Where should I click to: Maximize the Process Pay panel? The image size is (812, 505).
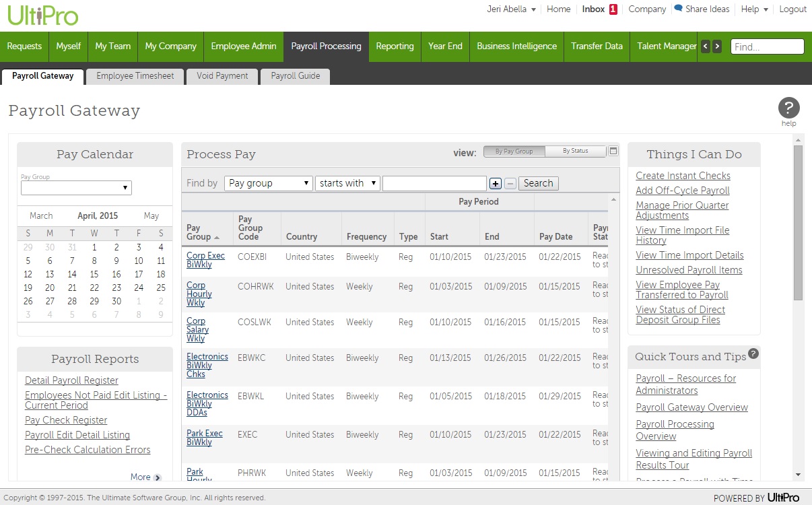[x=613, y=151]
